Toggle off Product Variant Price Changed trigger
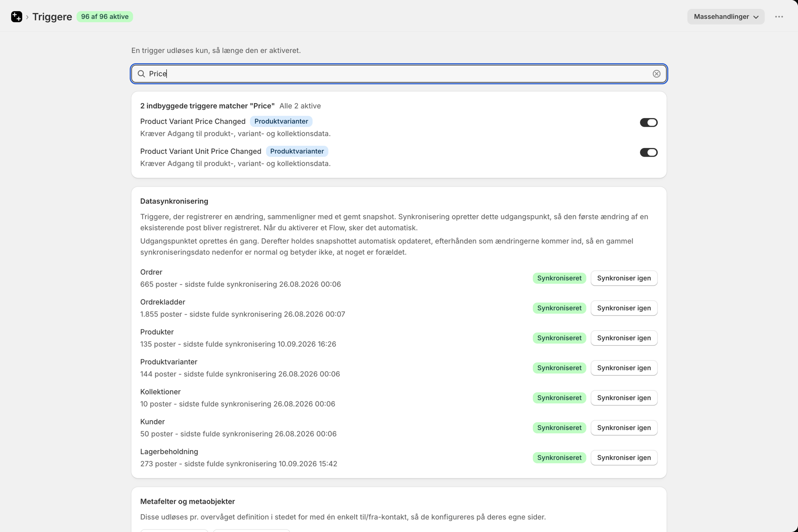This screenshot has width=798, height=532. coord(648,122)
